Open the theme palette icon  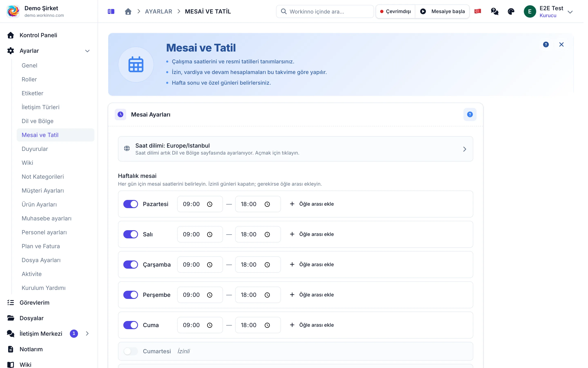(511, 11)
